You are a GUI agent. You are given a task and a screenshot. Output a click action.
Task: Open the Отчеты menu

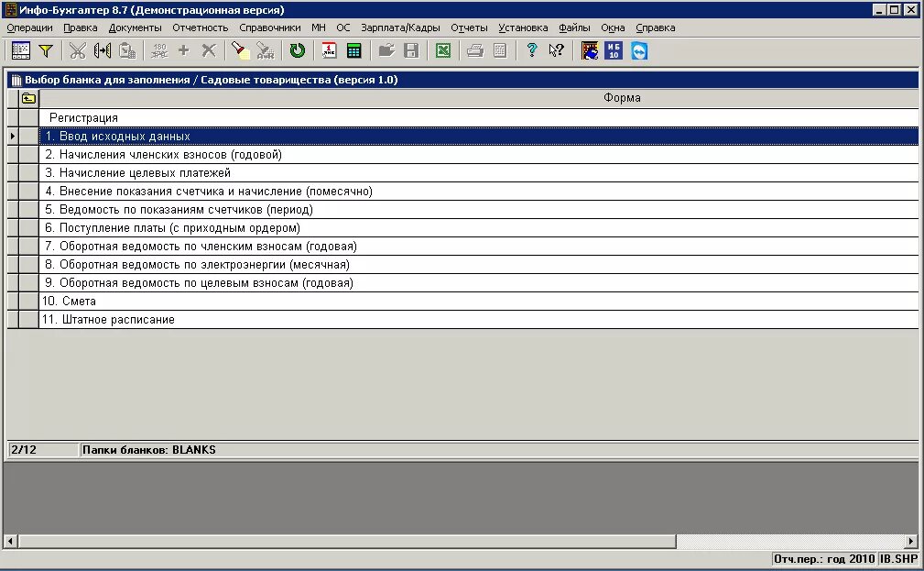[x=469, y=27]
